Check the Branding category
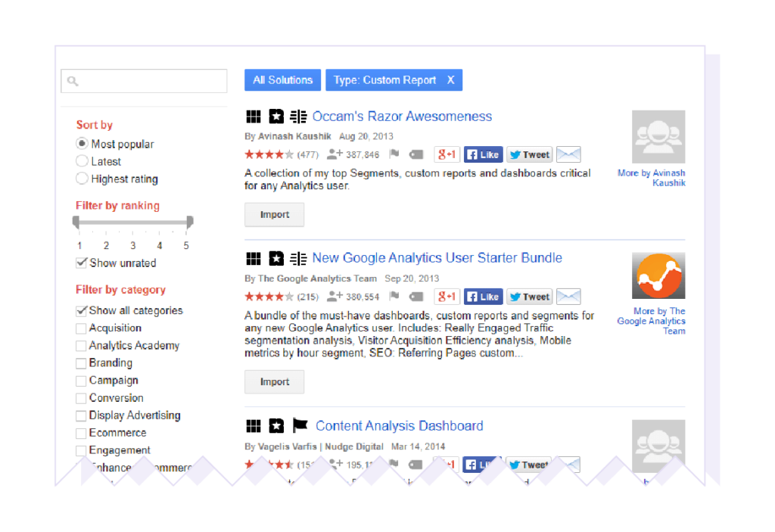Viewport: 775px width, 532px height. 81,363
